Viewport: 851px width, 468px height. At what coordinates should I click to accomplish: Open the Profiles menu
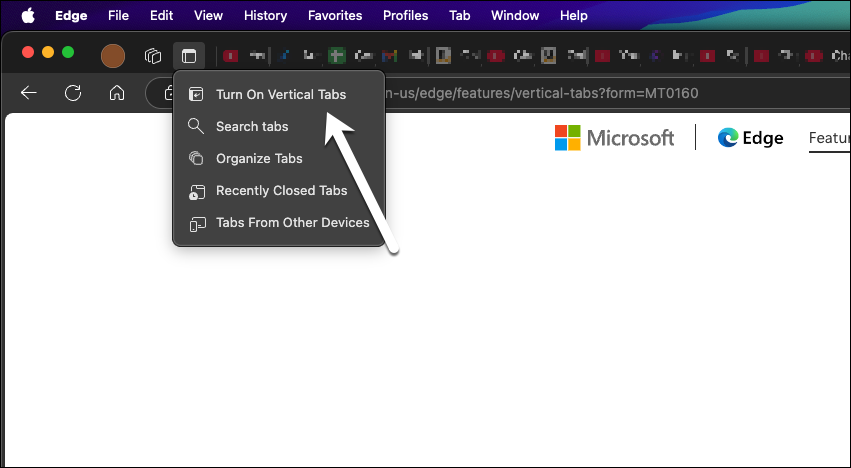click(405, 15)
